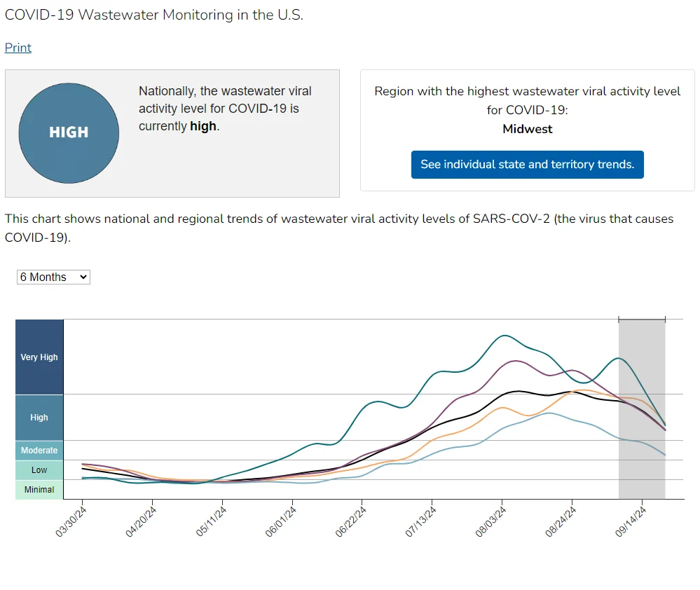
Task: Click the 08/03/24 x-axis date label
Action: 490,522
